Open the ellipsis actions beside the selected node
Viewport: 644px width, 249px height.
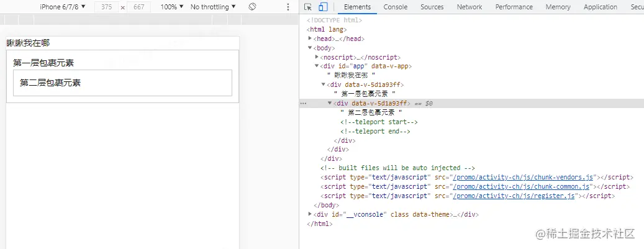tap(303, 104)
